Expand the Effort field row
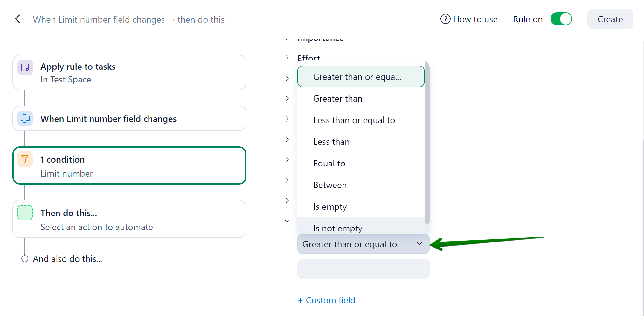Image resolution: width=644 pixels, height=316 pixels. 287,58
